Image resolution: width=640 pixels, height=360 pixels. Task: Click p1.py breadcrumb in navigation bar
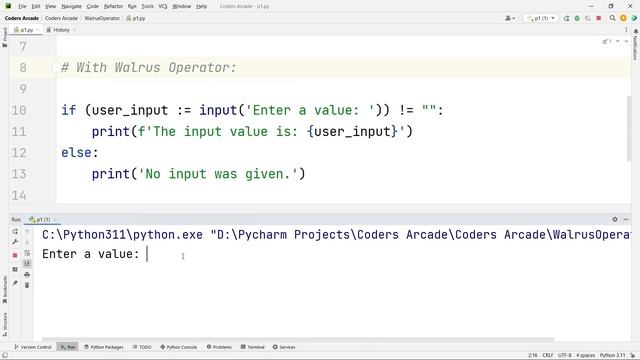coord(136,18)
